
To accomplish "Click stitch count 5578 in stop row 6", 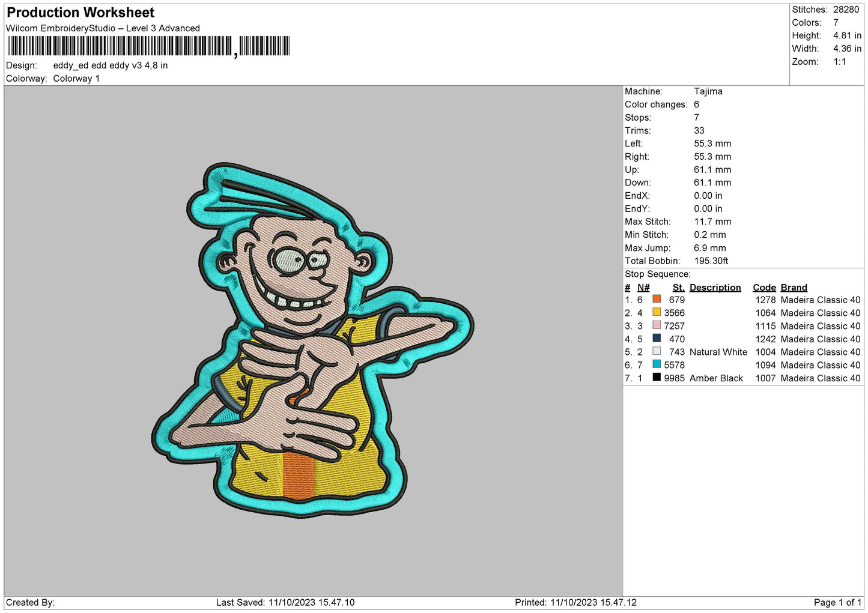I will (x=675, y=365).
